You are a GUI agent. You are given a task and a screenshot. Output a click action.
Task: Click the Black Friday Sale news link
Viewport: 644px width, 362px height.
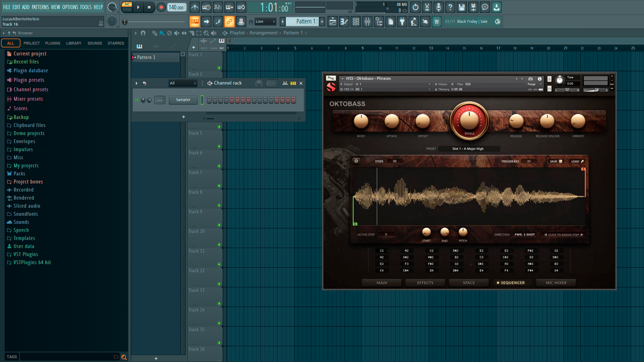coord(472,22)
